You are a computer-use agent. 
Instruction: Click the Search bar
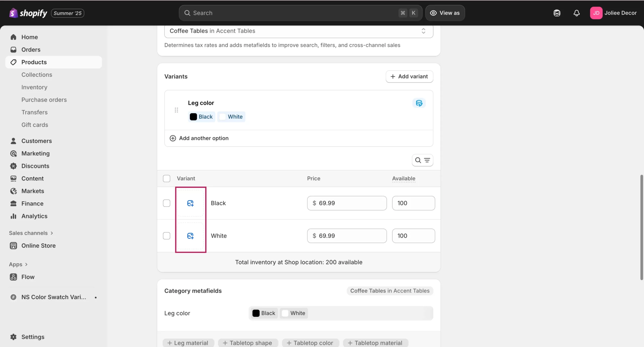pyautogui.click(x=300, y=13)
